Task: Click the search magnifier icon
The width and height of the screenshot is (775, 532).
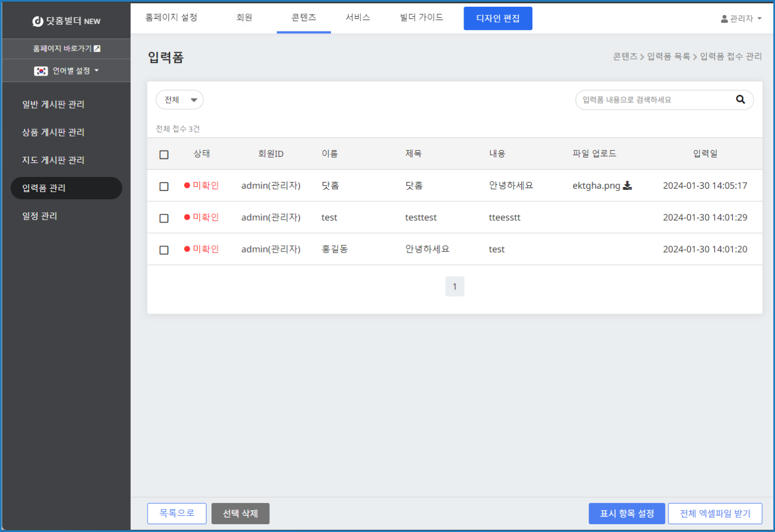Action: (x=740, y=100)
